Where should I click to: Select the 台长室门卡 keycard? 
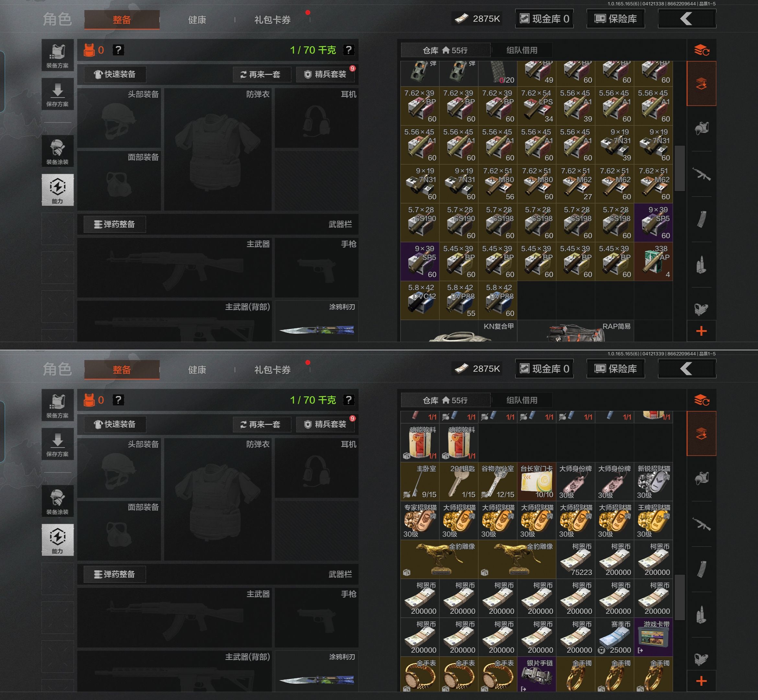pyautogui.click(x=536, y=482)
